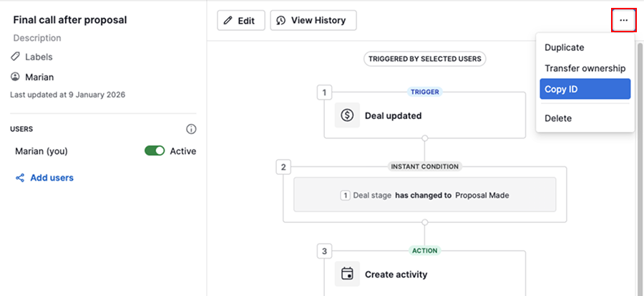Viewport: 644px width, 296px height.
Task: Click the owner avatar icon beside Marian
Action: (15, 77)
